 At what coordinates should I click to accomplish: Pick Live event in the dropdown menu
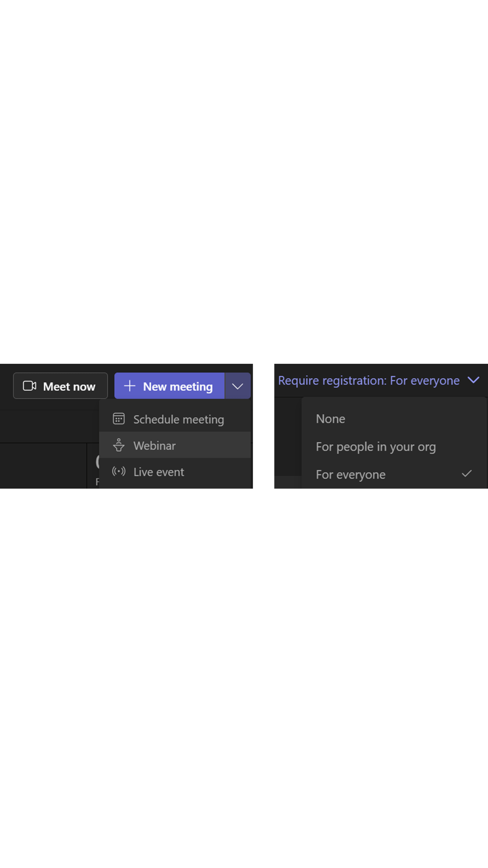159,472
